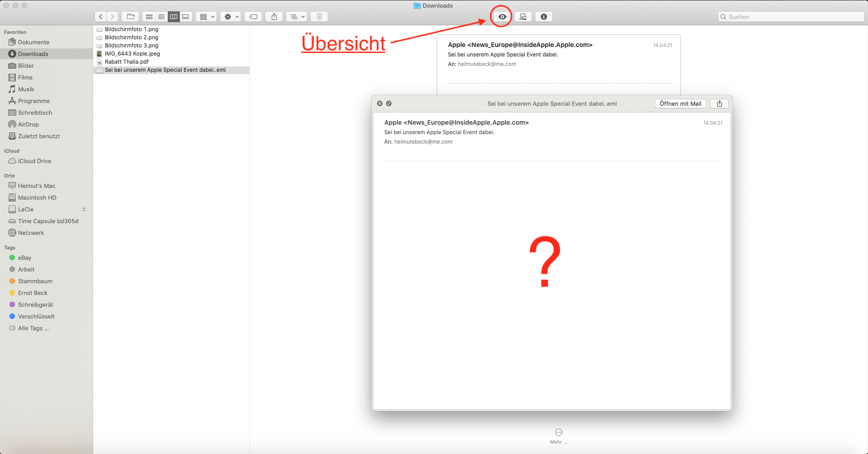Open AirDrop in the sidebar
868x454 pixels.
pos(46,124)
